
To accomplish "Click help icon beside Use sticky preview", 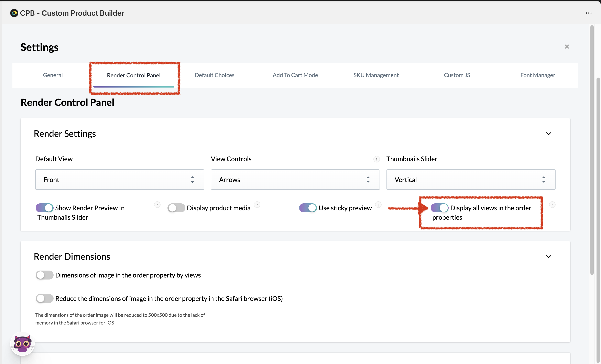I will 378,205.
